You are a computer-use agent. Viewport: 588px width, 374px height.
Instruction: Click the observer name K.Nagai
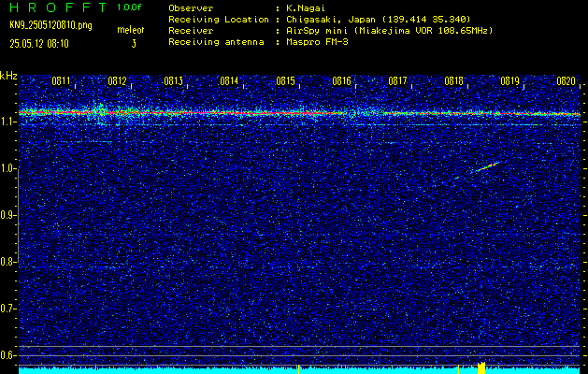click(x=308, y=8)
